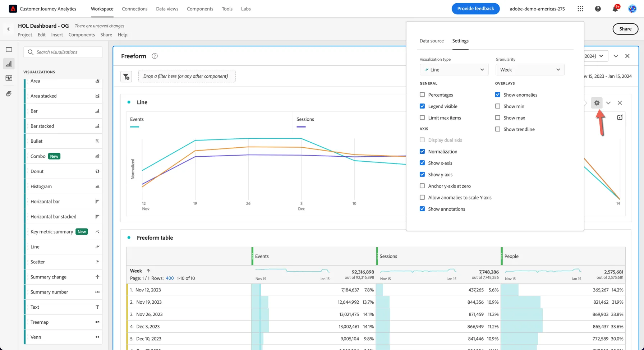Click the Events teal legend line swatch
Image resolution: width=644 pixels, height=350 pixels.
(134, 127)
